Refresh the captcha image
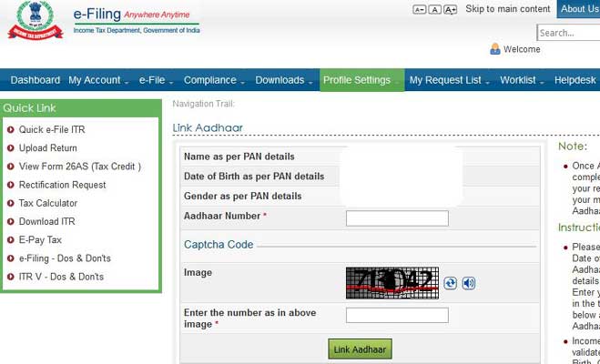Screen dimensions: 600x364 (x=451, y=283)
